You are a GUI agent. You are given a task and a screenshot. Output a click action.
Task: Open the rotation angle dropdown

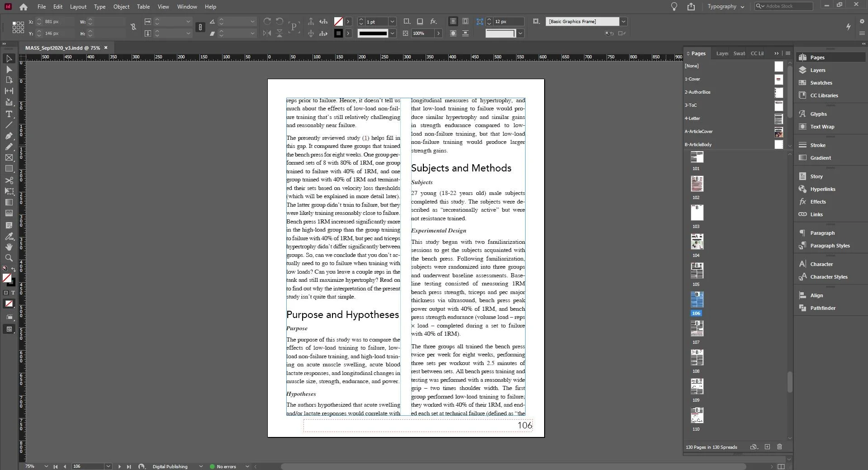(x=252, y=21)
